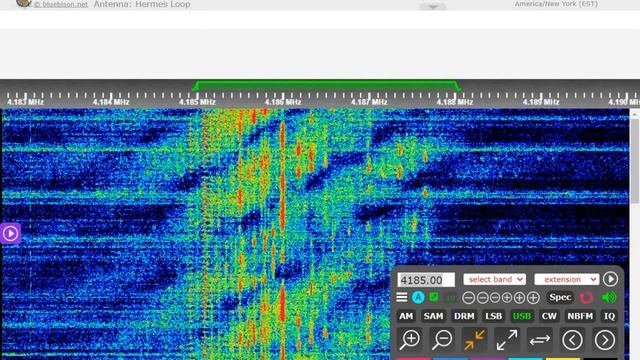The image size is (640, 360).
Task: Click the waterfall vertical scrollbar on right
Action: point(635,161)
